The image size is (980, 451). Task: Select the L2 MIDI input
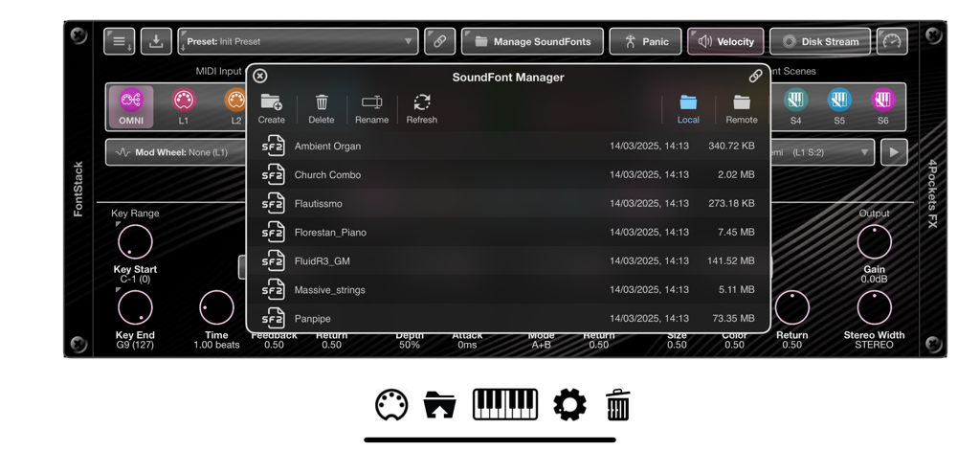pos(235,106)
